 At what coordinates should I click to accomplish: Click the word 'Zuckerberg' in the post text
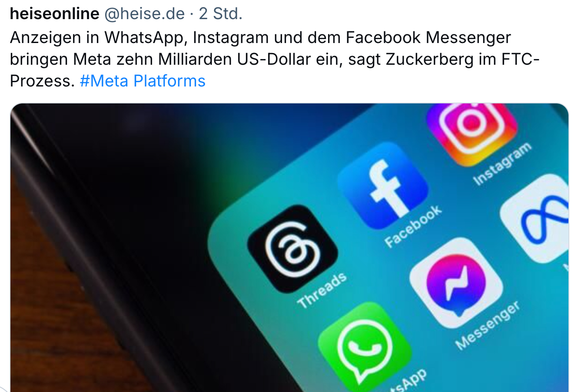click(429, 59)
